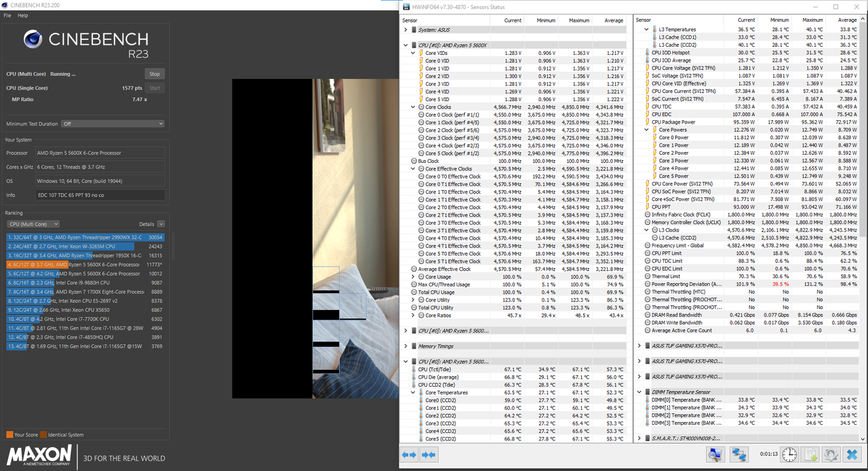This screenshot has height=471, width=868.
Task: Click thermometer icon beside DIMM[0] Temperature
Action: pyautogui.click(x=647, y=400)
